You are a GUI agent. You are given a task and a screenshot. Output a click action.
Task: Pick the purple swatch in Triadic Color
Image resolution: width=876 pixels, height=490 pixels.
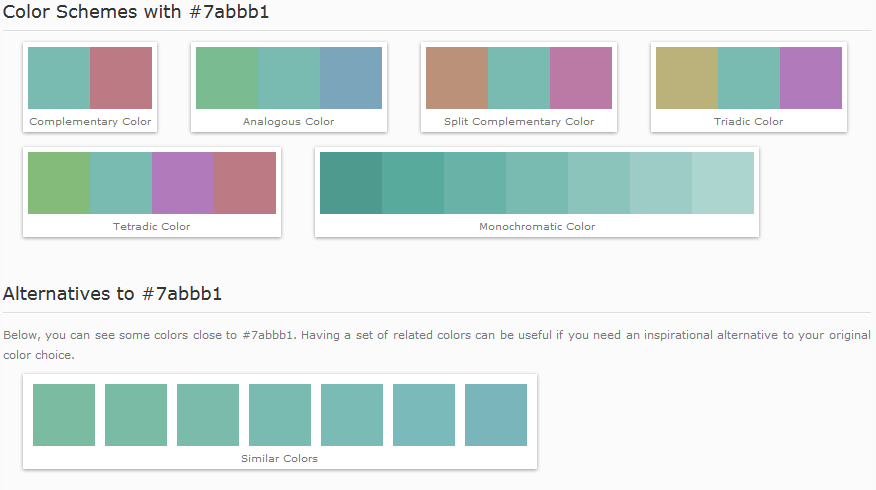click(x=811, y=78)
